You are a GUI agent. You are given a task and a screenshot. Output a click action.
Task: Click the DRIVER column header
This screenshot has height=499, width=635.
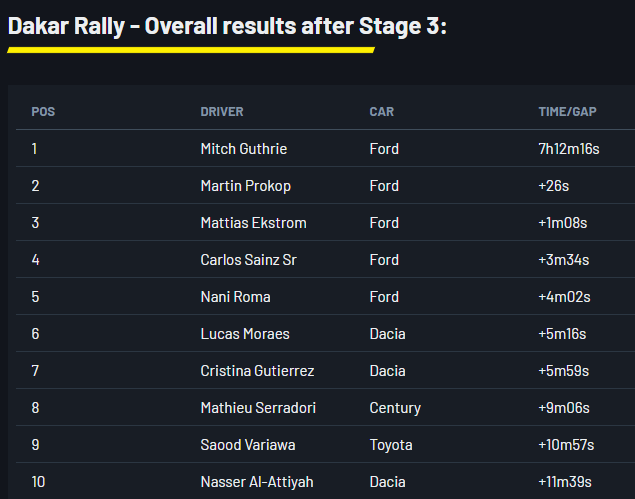[x=222, y=112]
